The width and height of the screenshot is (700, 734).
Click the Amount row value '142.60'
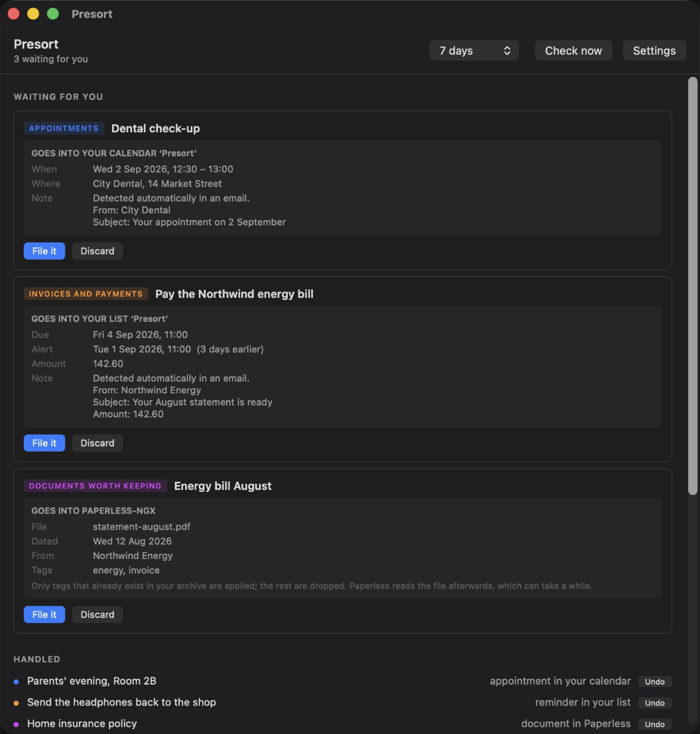click(108, 364)
